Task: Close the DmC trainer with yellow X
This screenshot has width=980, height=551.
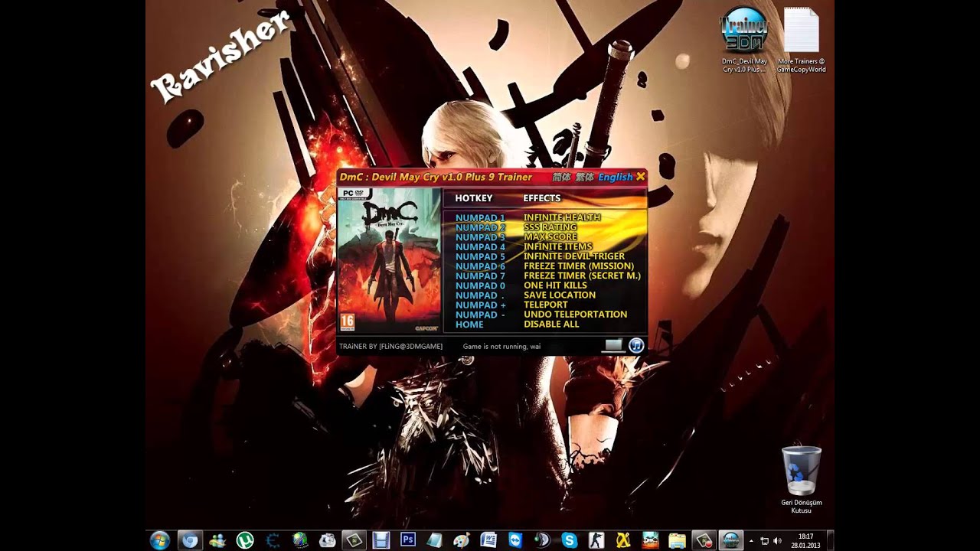Action: pyautogui.click(x=641, y=177)
